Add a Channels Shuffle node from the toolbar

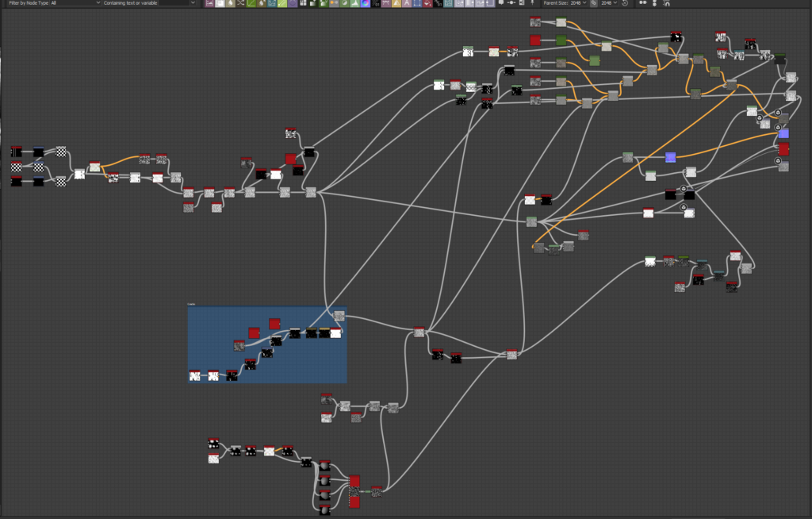[x=241, y=3]
